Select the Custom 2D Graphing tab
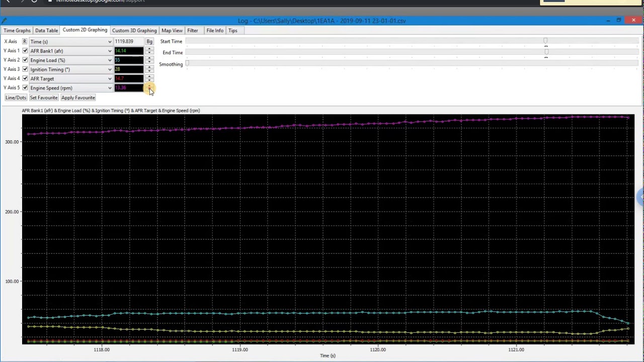 [x=85, y=30]
